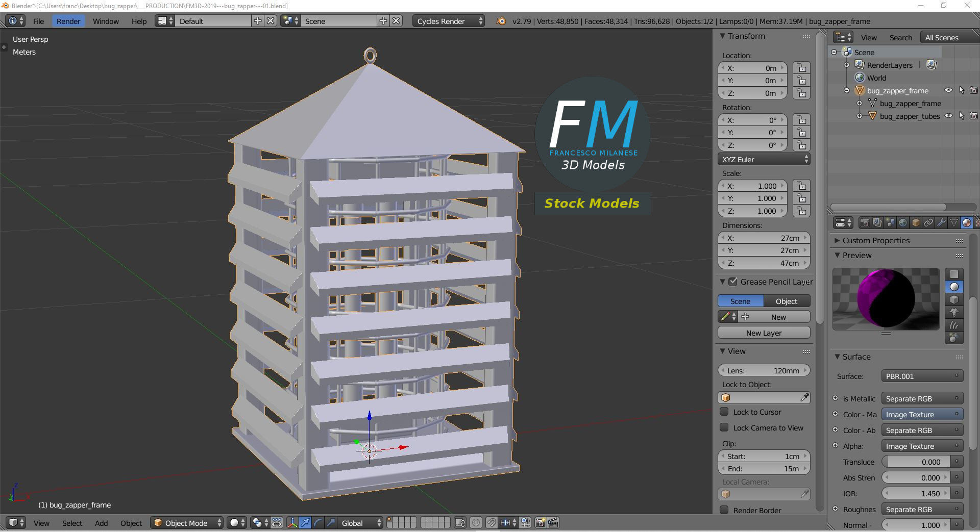Collapse the bug_zapper_frame tree node
This screenshot has height=532, width=980.
pyautogui.click(x=847, y=90)
